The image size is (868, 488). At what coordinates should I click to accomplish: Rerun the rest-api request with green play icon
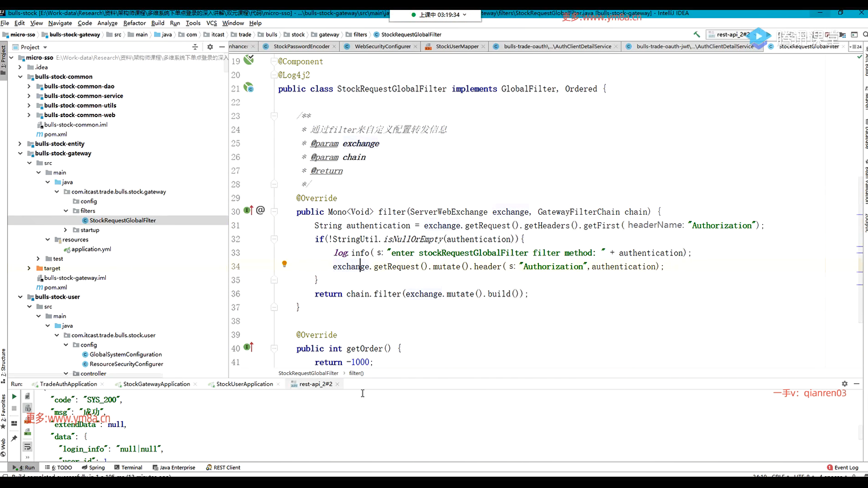coord(14,396)
